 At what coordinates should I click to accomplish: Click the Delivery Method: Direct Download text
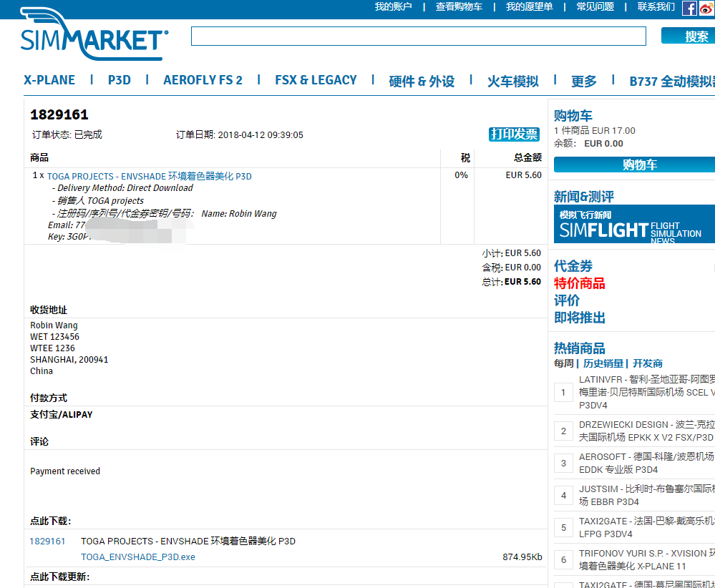coord(125,188)
